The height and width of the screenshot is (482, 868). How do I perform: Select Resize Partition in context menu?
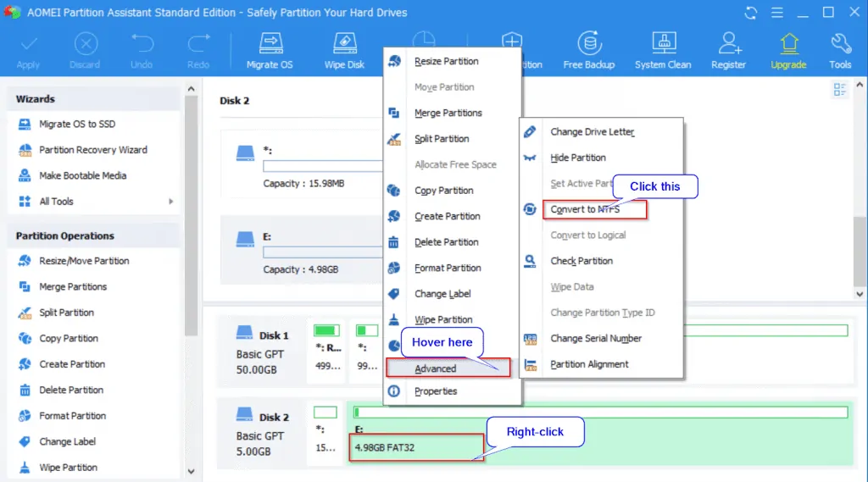[446, 61]
